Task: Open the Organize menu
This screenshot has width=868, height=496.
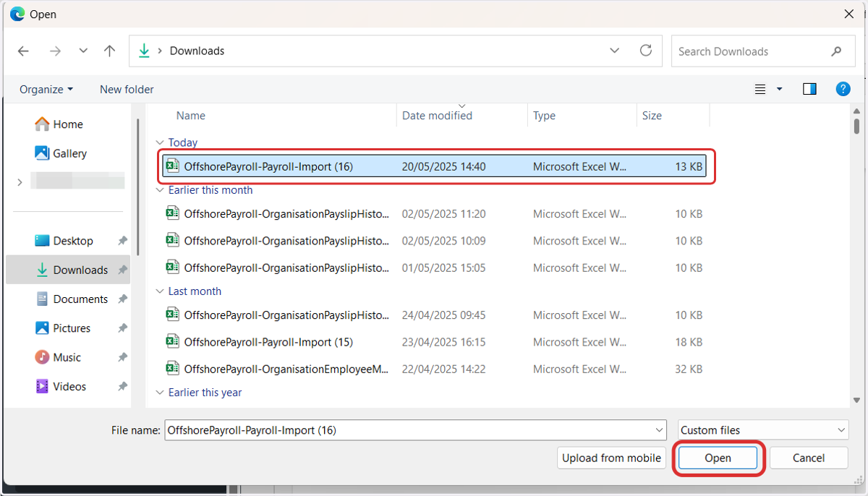Action: (46, 90)
